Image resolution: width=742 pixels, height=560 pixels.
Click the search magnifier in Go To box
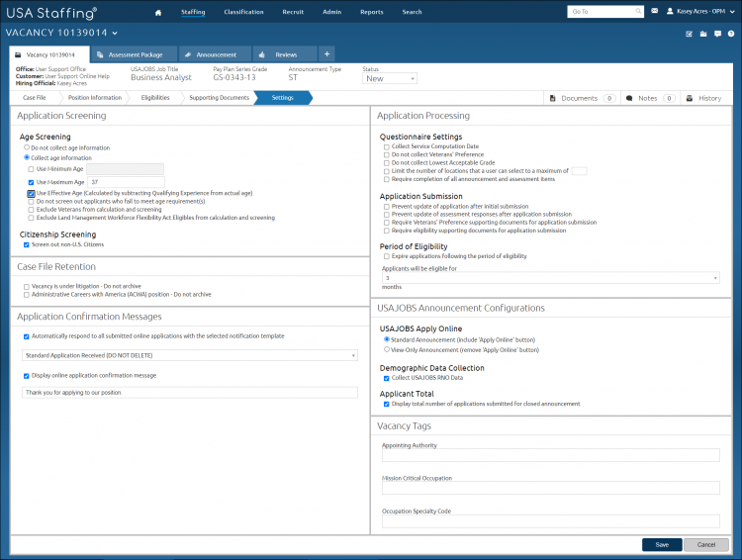638,11
